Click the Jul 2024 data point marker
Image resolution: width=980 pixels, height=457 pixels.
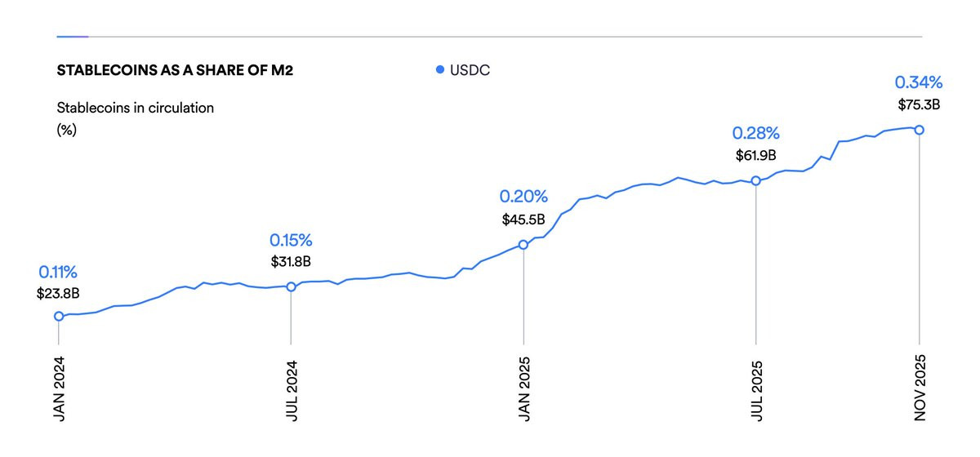tap(291, 286)
